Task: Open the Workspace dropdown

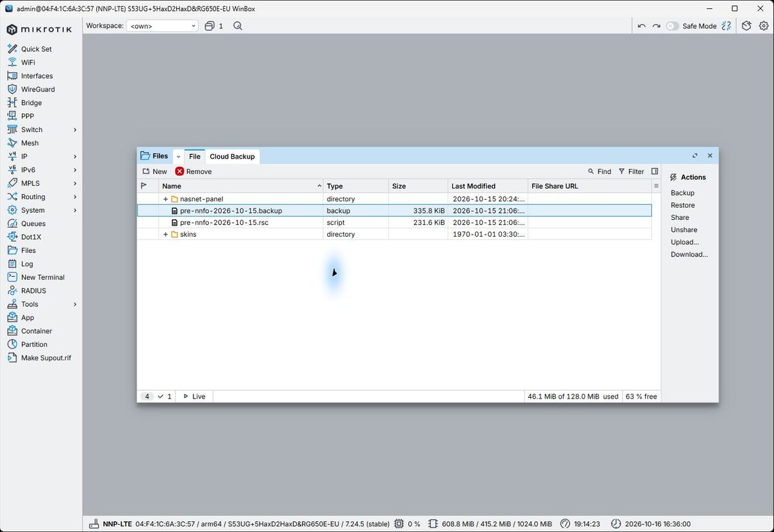Action: (163, 26)
